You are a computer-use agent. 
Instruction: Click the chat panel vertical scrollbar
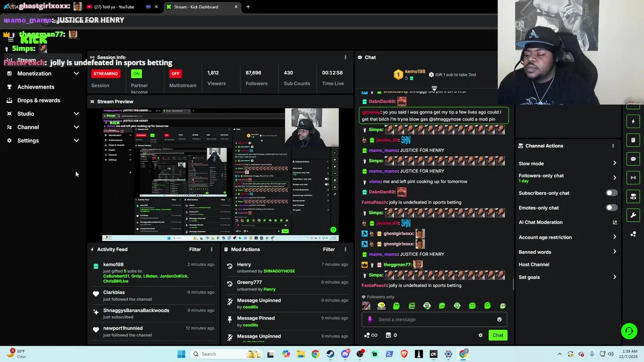[513, 285]
